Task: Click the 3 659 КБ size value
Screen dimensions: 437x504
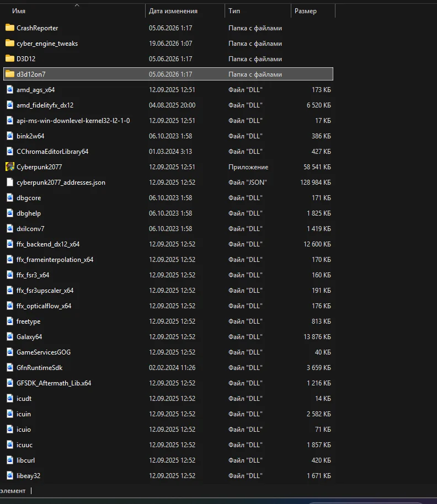Action: click(319, 367)
